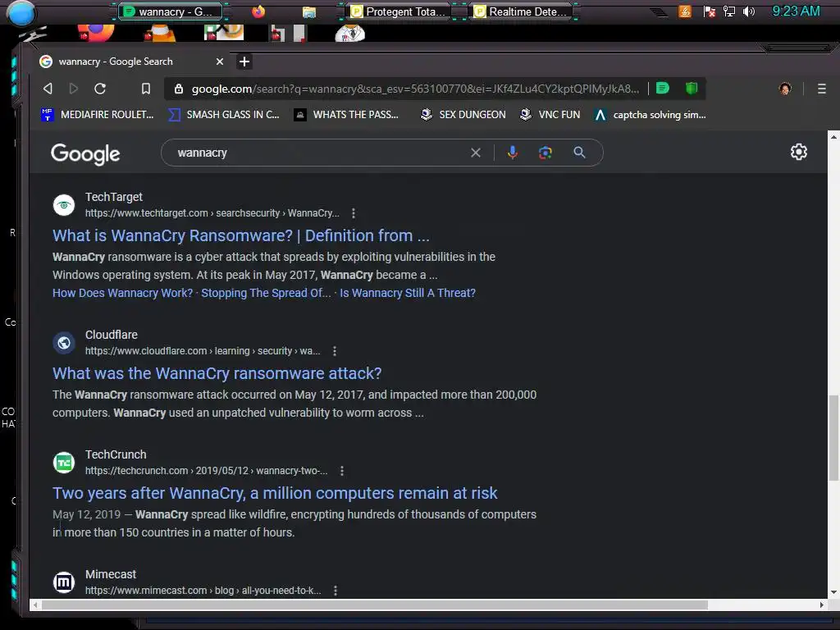Open the captcha solving sim... bookmark

tap(651, 115)
